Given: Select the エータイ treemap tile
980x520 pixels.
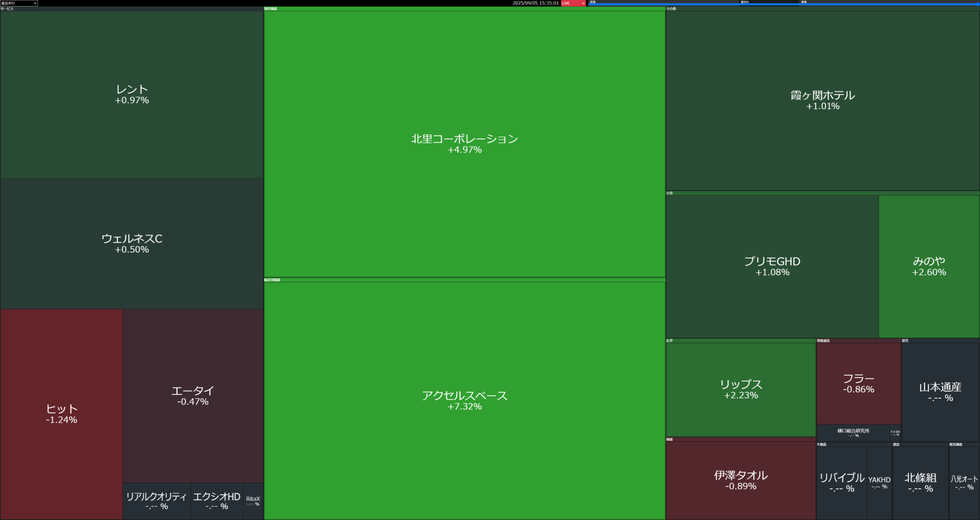Looking at the screenshot, I should point(193,396).
